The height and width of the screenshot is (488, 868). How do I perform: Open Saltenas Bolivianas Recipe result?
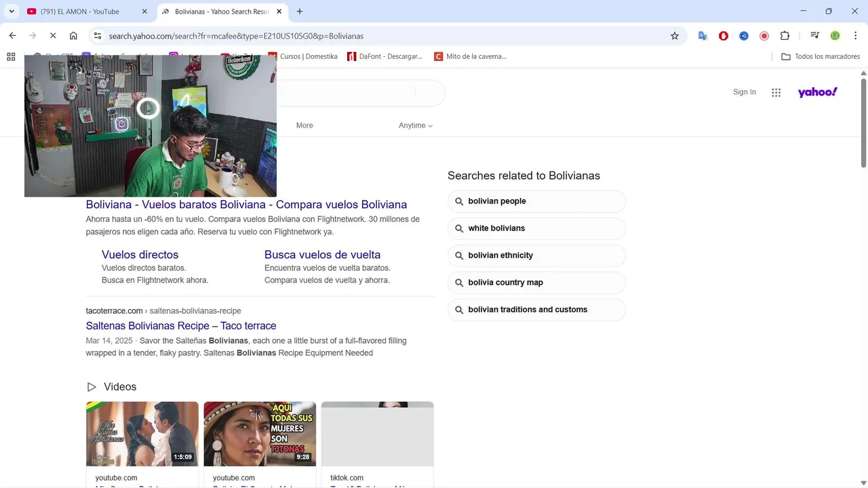point(181,326)
